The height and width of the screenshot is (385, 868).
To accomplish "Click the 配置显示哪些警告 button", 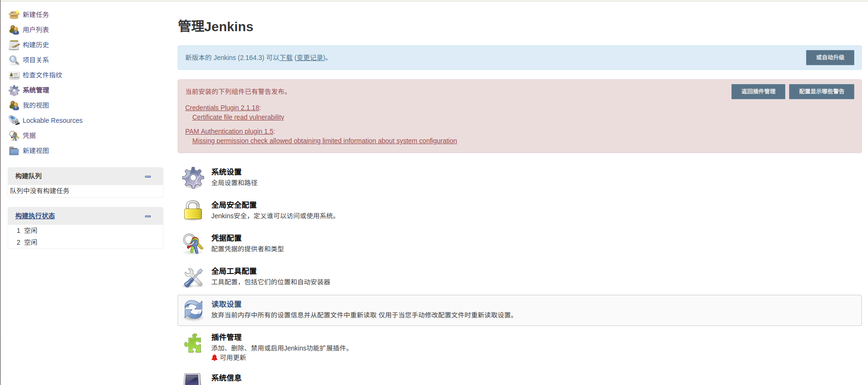I will (822, 92).
